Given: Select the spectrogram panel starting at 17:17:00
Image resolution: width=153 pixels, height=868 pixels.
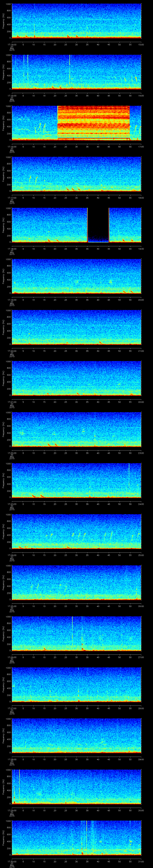Looking at the screenshot, I should coord(76,174).
